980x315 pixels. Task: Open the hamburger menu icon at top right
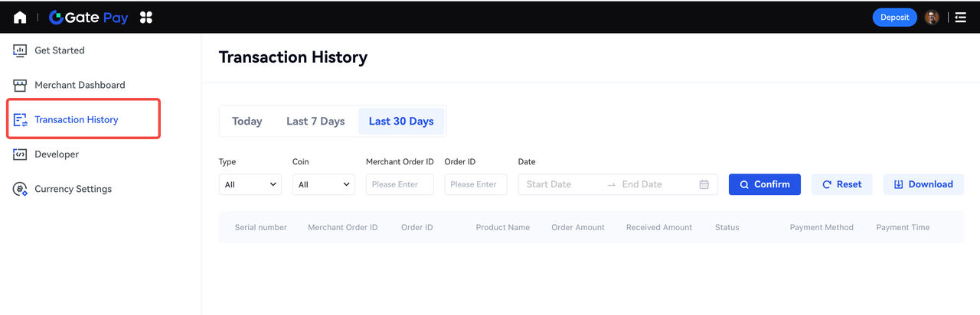[x=960, y=17]
